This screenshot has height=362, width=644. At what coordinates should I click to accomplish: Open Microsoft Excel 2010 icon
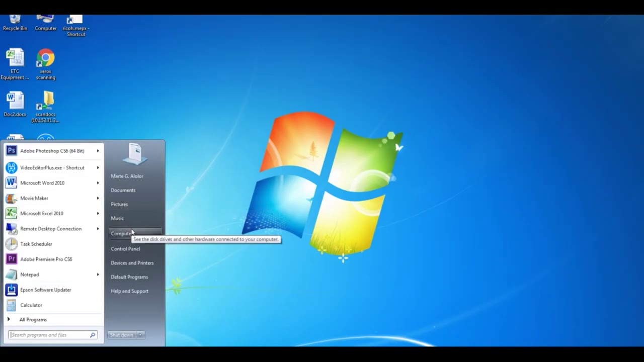(x=11, y=213)
